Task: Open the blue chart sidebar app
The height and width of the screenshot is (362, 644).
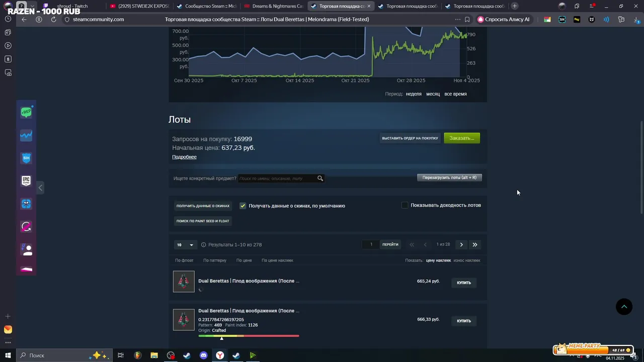Action: [x=26, y=135]
